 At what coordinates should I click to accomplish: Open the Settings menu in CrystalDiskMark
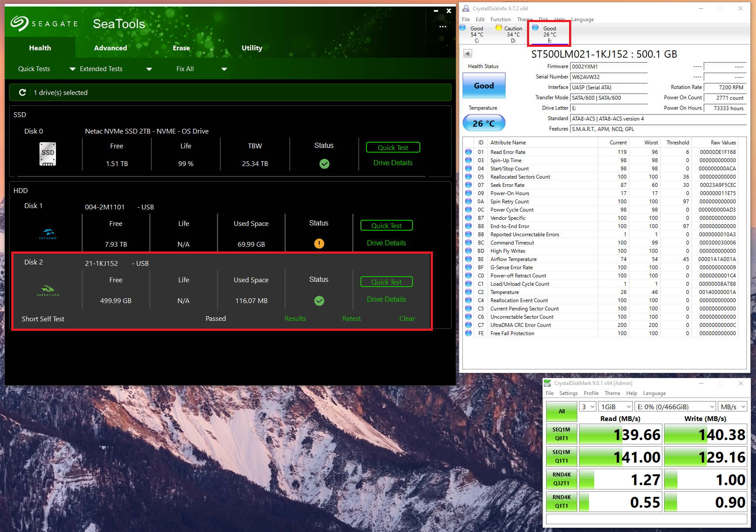pyautogui.click(x=568, y=393)
